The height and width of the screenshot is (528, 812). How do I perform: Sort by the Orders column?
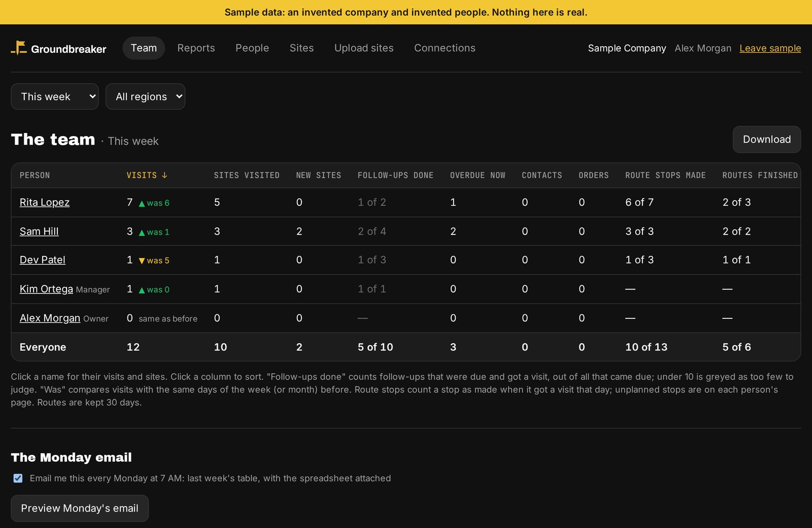(594, 175)
